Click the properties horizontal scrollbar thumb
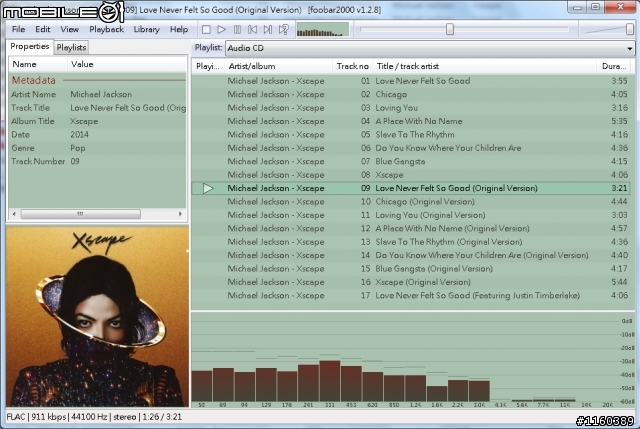 pos(81,214)
